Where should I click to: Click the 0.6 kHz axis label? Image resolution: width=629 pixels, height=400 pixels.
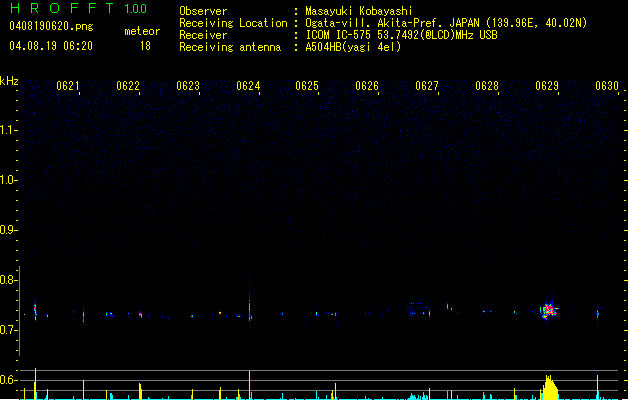point(8,380)
